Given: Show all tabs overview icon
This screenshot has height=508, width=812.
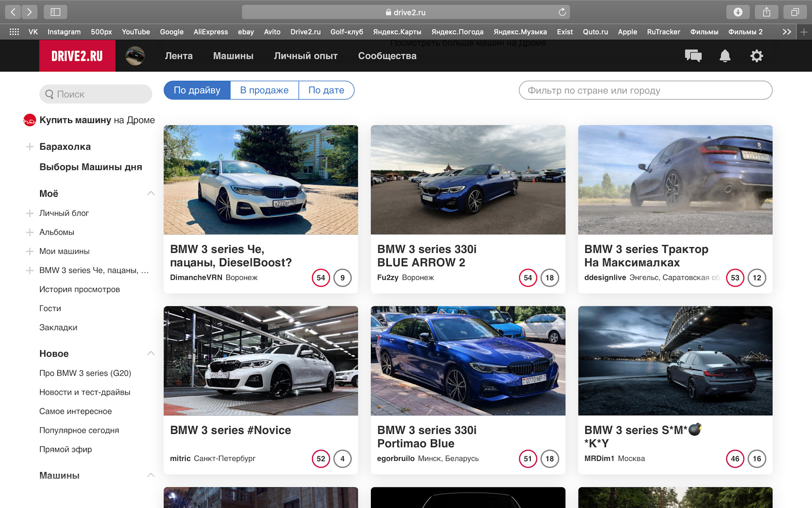Looking at the screenshot, I should [796, 12].
